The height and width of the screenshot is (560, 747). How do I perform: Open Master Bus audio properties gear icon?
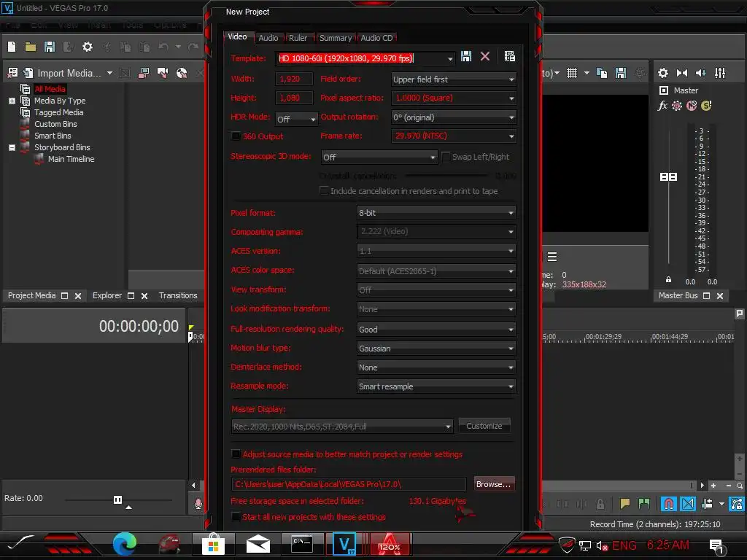pos(662,73)
